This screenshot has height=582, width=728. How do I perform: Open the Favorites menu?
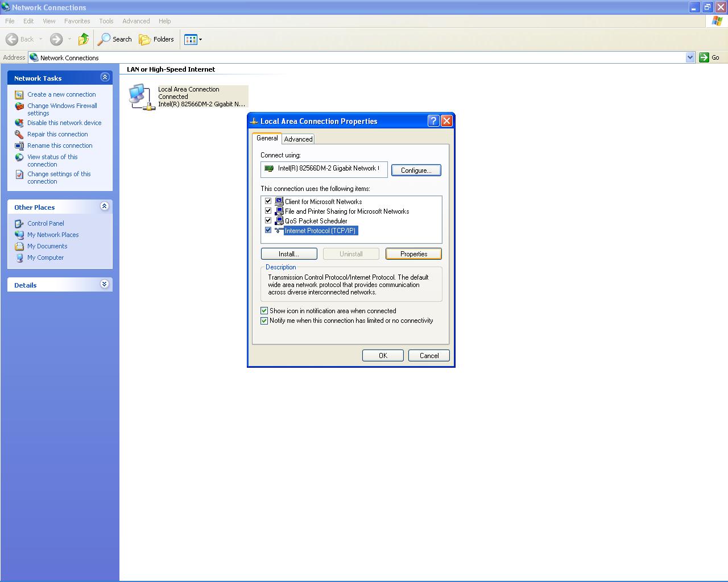click(77, 21)
